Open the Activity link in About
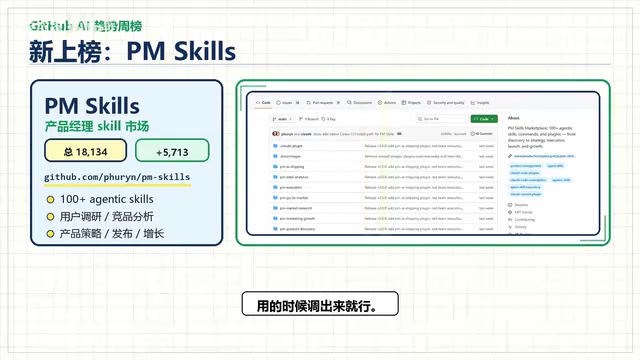The width and height of the screenshot is (640, 360). coord(521,227)
